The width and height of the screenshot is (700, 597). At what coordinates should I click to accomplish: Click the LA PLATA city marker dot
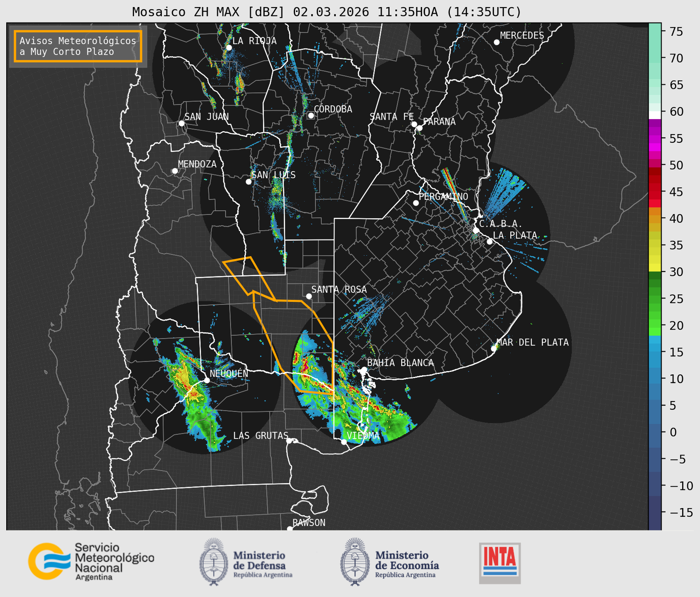point(490,242)
